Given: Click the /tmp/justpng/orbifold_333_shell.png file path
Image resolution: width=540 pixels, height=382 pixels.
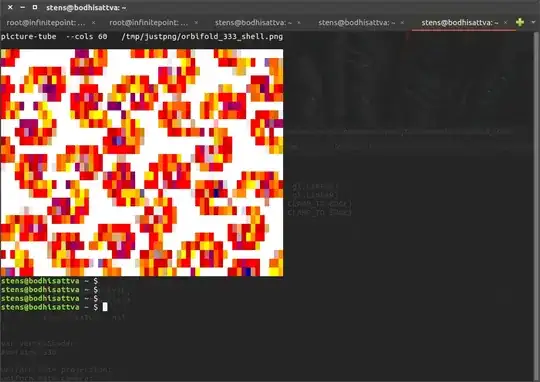Looking at the screenshot, I should pyautogui.click(x=202, y=37).
